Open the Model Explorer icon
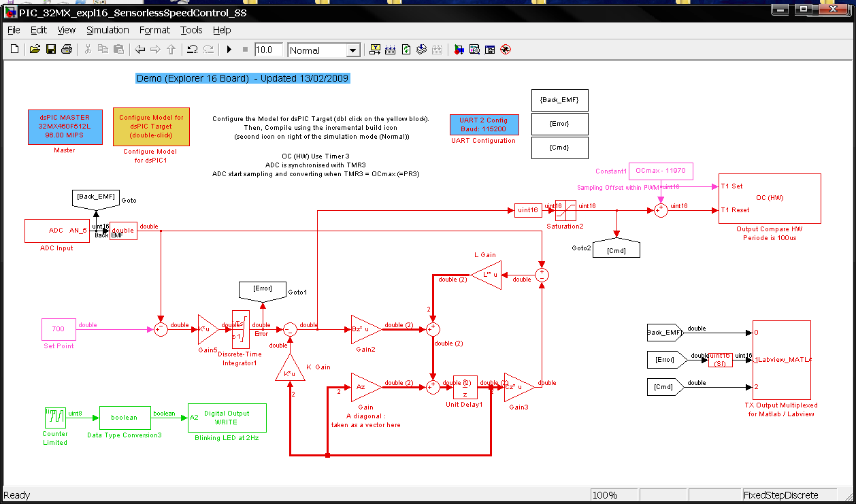Screen dimensions: 856x504 (x=474, y=50)
